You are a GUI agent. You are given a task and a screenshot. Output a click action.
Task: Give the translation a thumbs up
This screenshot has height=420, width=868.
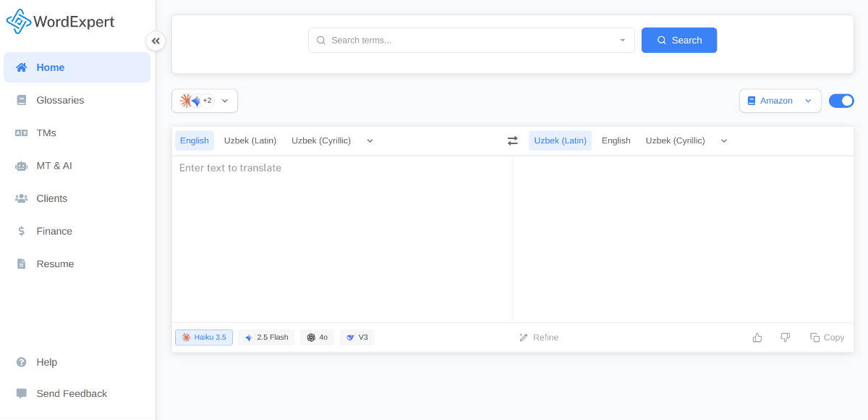[x=757, y=337]
